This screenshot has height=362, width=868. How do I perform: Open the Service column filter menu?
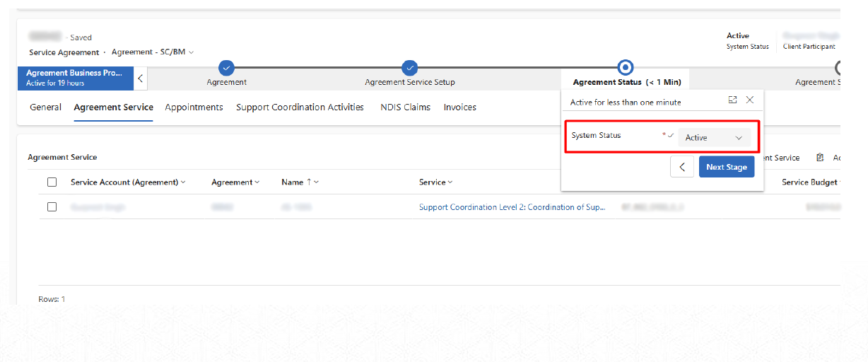pos(450,182)
